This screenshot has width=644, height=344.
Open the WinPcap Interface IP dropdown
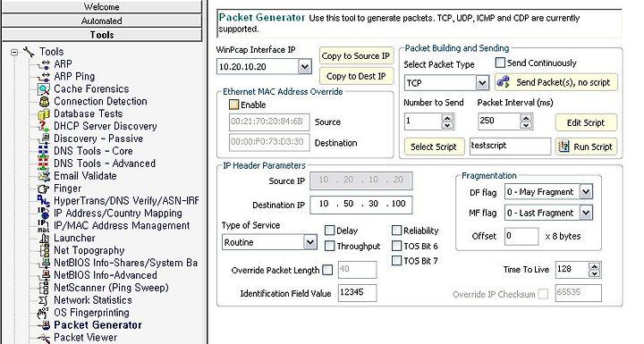coord(304,66)
